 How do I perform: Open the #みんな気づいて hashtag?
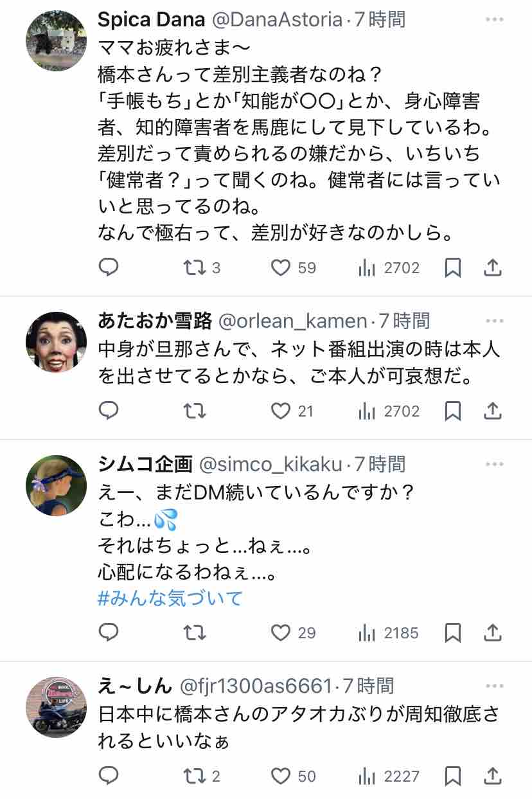click(170, 598)
